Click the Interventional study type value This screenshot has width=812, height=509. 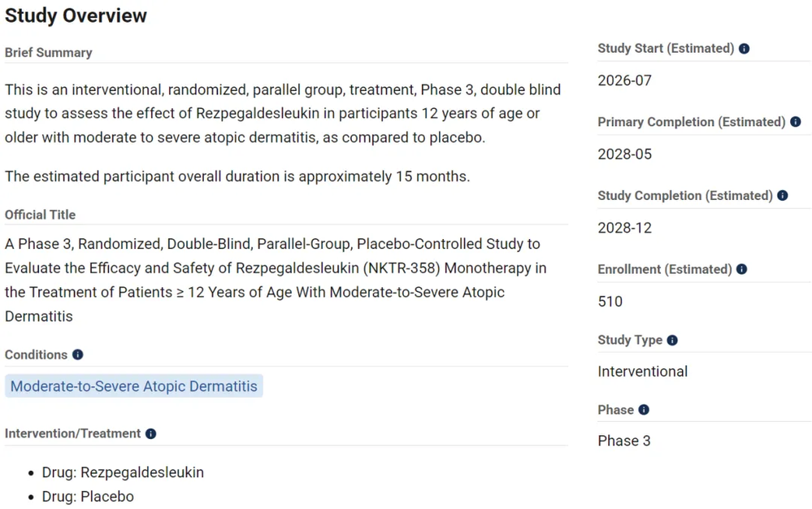pos(643,372)
